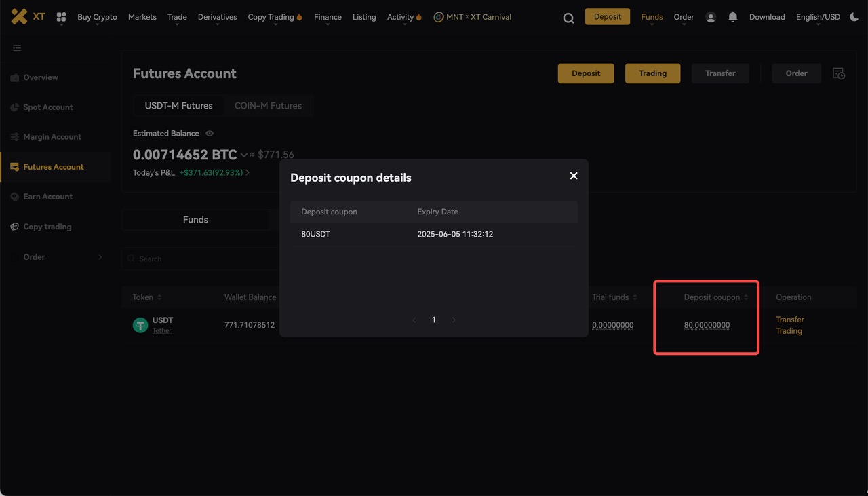Toggle dark mode moon icon
The height and width of the screenshot is (496, 868).
click(854, 17)
